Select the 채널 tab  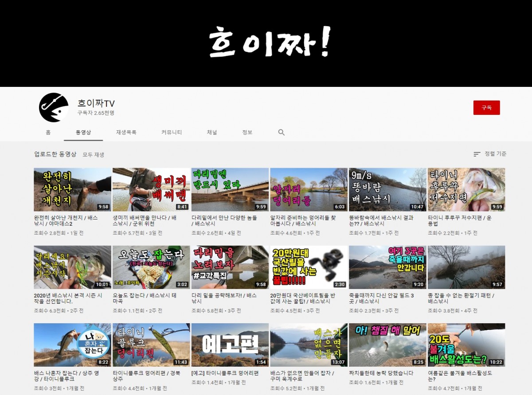(212, 133)
